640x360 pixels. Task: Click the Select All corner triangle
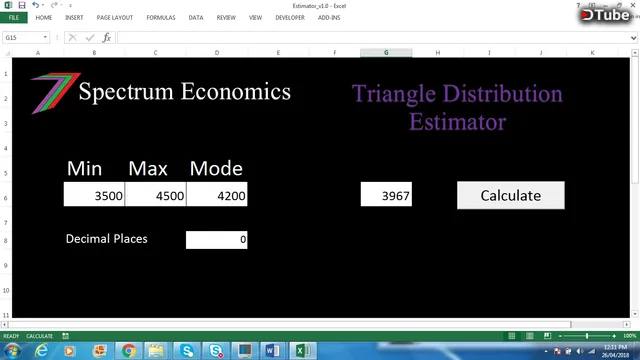[x=7, y=53]
